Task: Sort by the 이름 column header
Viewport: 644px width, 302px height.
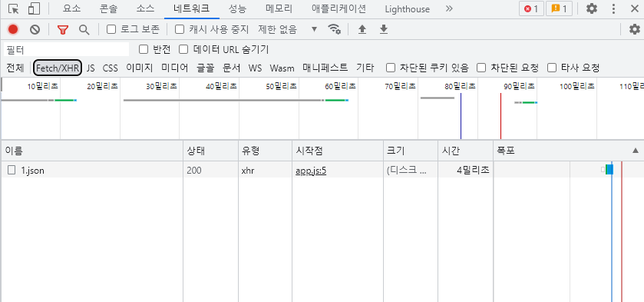Action: click(92, 151)
